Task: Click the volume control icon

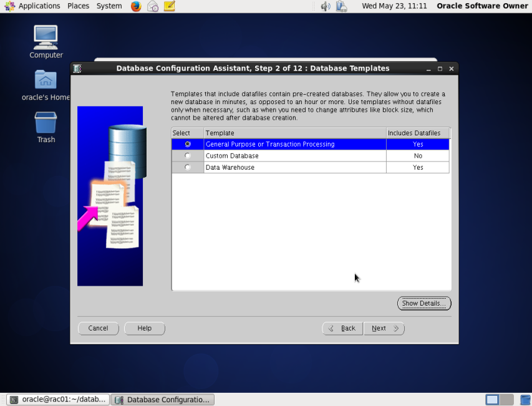Action: coord(325,7)
